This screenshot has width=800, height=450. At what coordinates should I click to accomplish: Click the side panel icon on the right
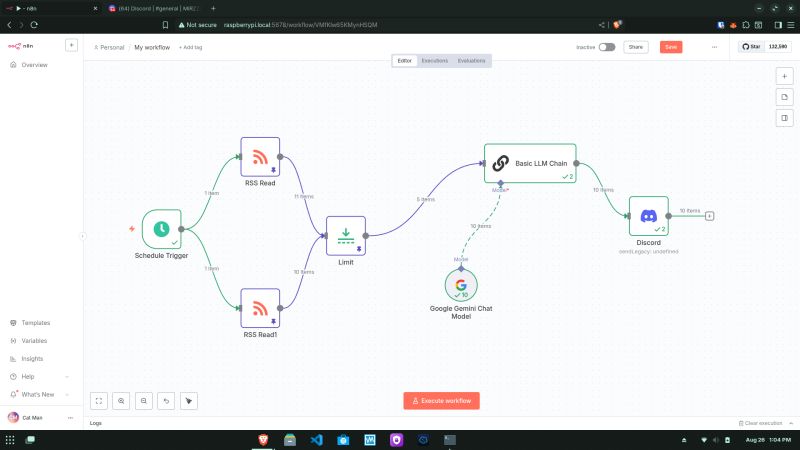point(785,118)
